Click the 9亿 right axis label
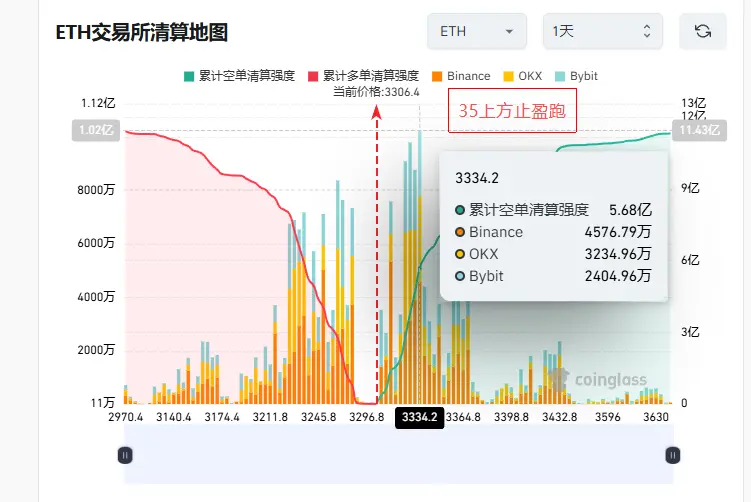This screenshot has width=751, height=502. click(690, 188)
